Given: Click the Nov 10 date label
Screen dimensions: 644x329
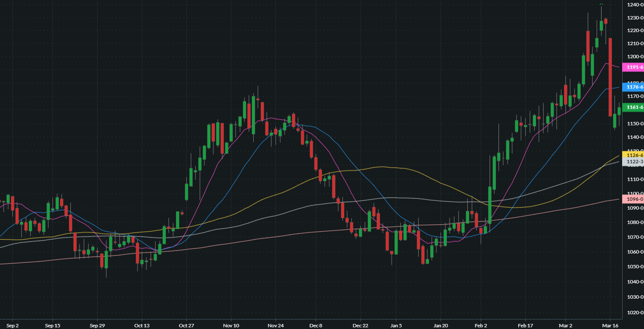Looking at the screenshot, I should (231, 325).
